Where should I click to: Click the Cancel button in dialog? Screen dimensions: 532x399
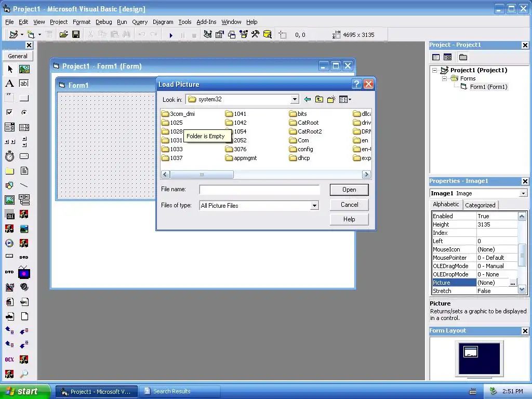349,205
